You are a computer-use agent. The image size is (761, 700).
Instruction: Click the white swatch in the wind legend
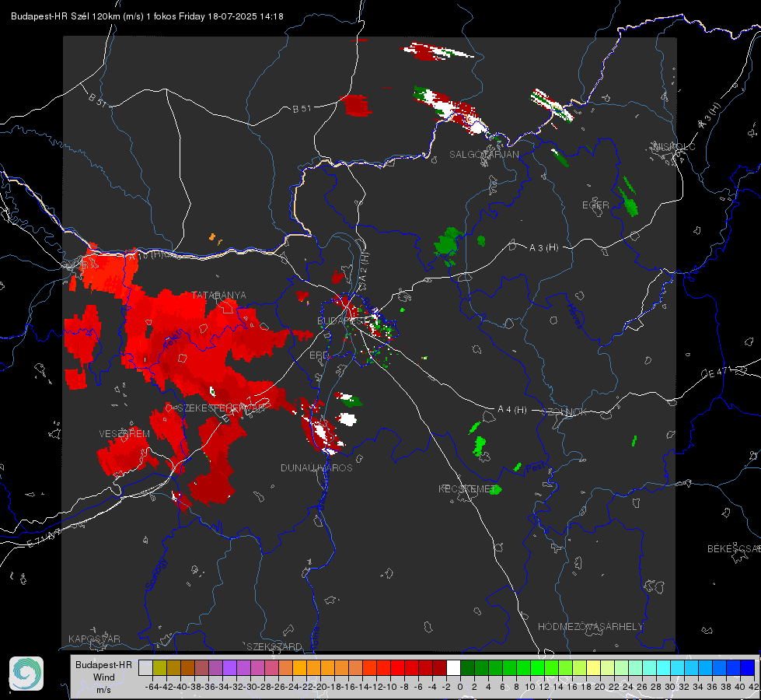pyautogui.click(x=453, y=668)
